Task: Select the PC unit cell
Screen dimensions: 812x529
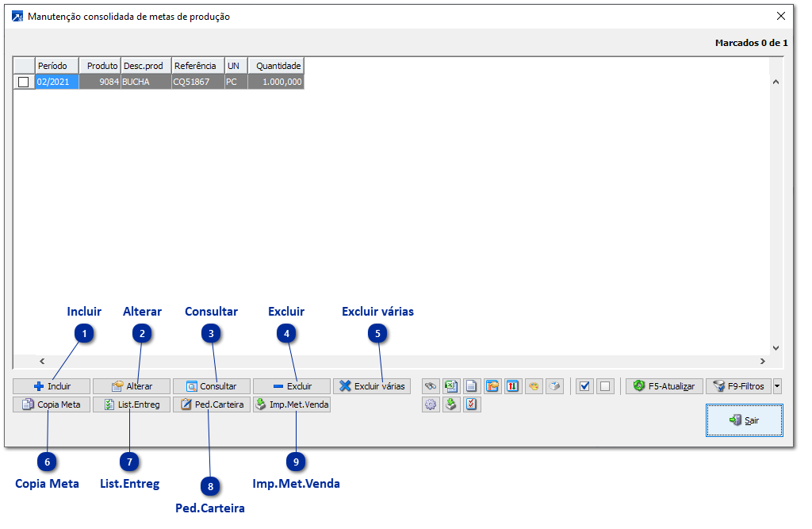Action: click(x=236, y=82)
